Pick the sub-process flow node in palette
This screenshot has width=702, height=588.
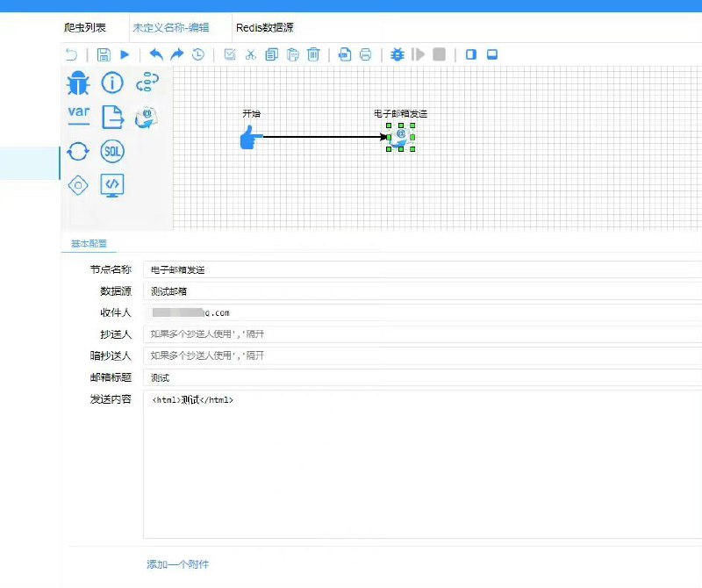pos(147,82)
